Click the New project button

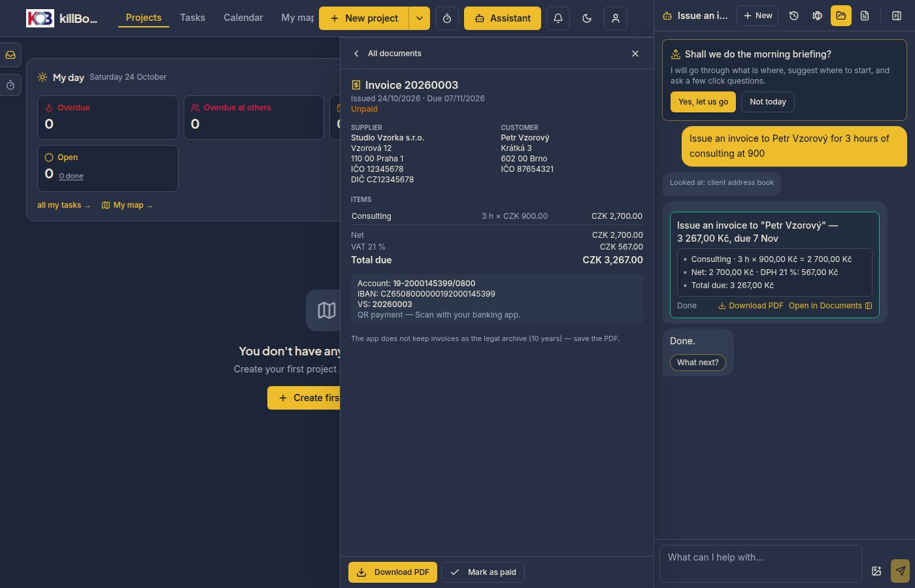[364, 18]
